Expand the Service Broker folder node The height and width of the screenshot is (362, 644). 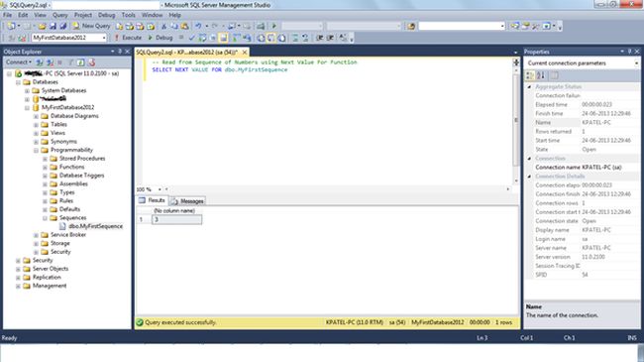(x=36, y=235)
